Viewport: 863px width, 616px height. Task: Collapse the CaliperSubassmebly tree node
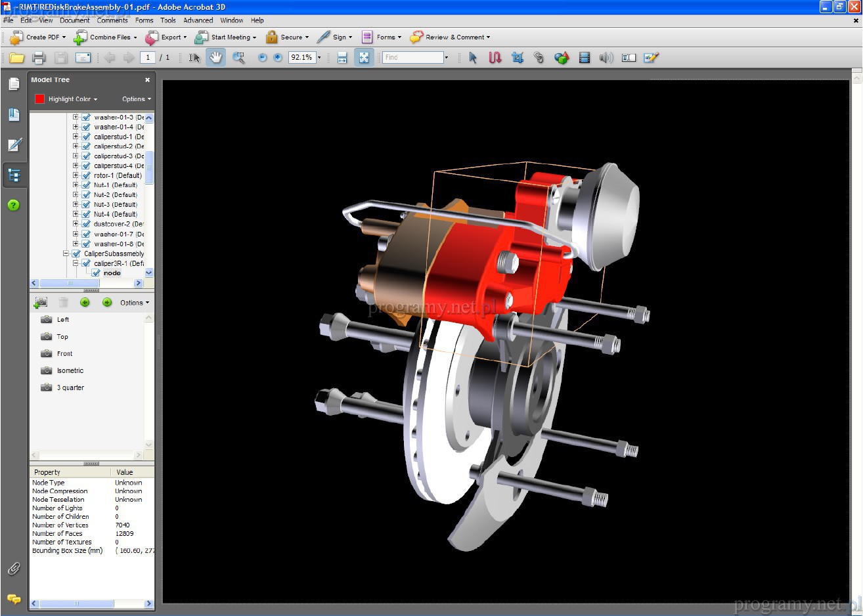[66, 253]
